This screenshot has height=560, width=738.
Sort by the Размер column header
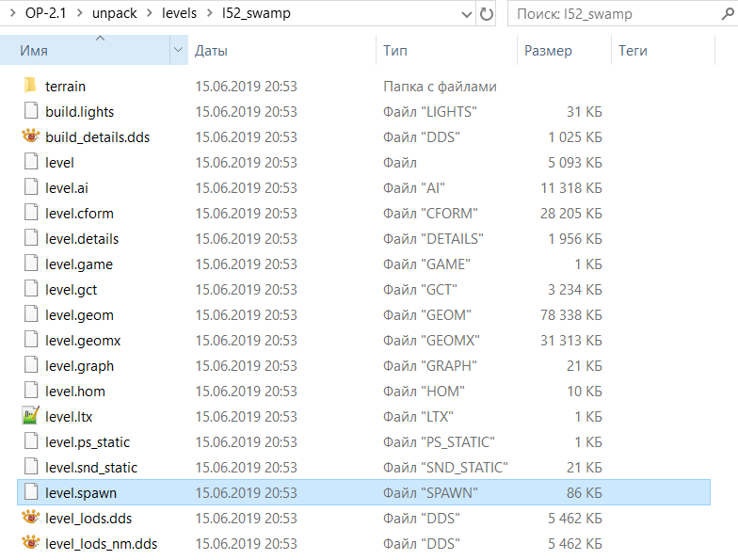pyautogui.click(x=565, y=50)
